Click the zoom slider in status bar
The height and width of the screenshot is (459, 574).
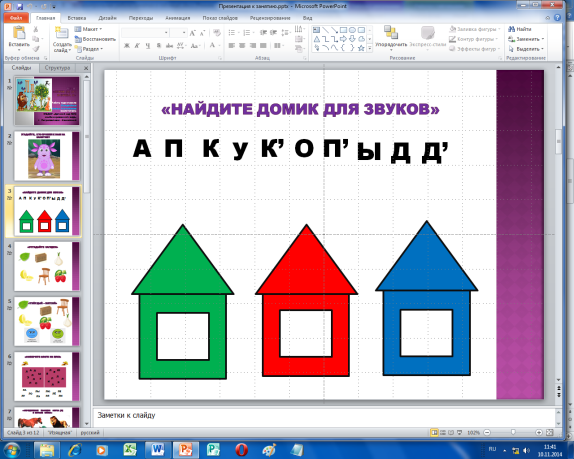[x=513, y=433]
